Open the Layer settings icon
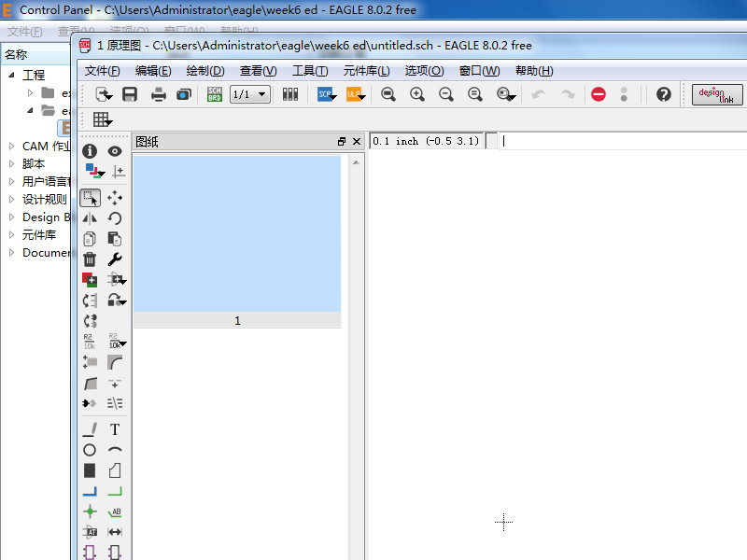The width and height of the screenshot is (747, 560). click(x=95, y=171)
